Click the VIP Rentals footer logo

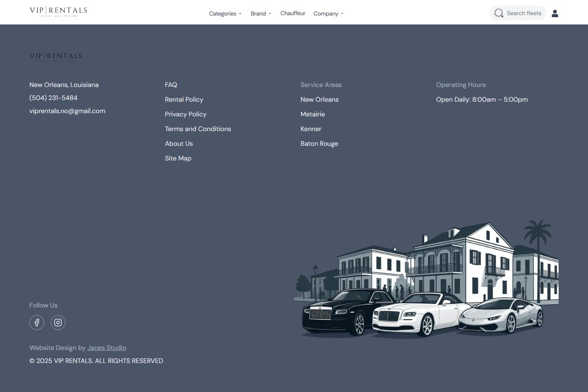coord(56,57)
